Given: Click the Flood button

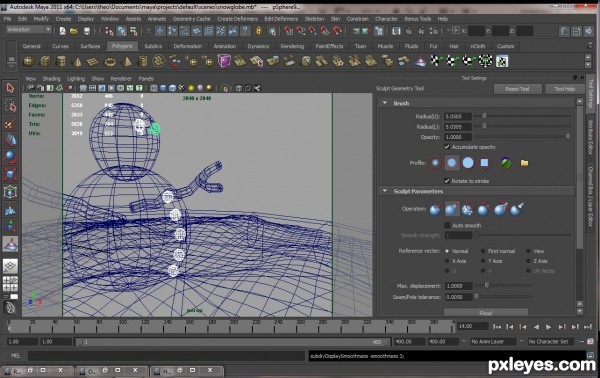Looking at the screenshot, I should 486,313.
